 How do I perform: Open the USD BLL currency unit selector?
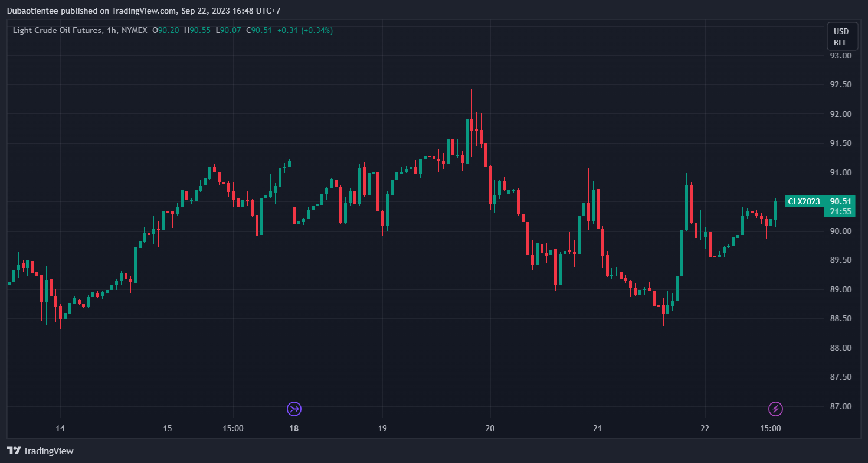840,37
